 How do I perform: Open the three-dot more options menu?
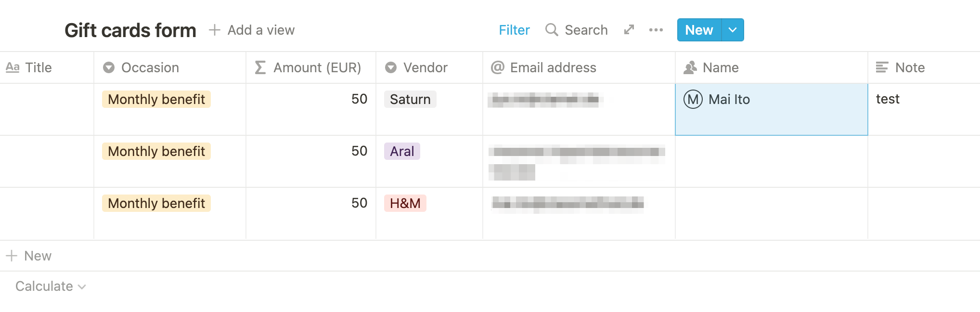[x=656, y=30]
